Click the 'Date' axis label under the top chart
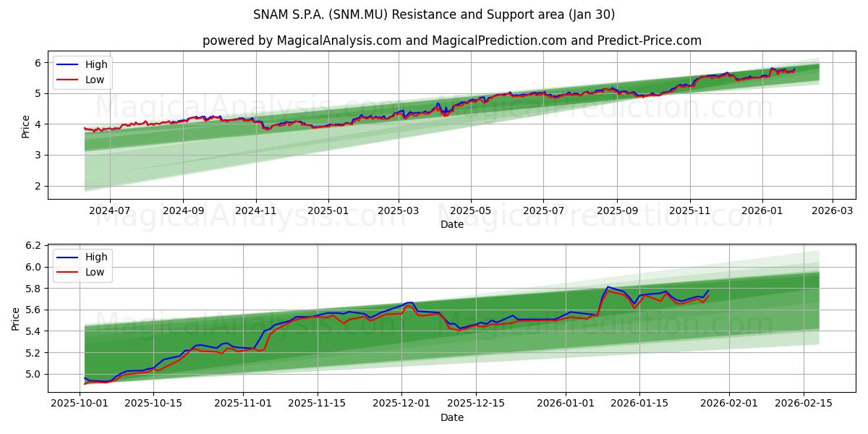Image resolution: width=868 pixels, height=434 pixels. coord(452,224)
